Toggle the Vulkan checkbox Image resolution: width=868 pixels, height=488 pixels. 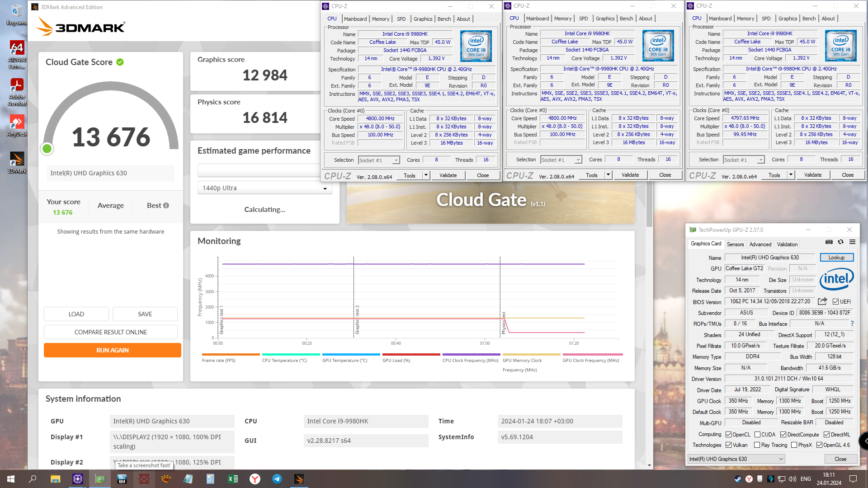tap(728, 445)
